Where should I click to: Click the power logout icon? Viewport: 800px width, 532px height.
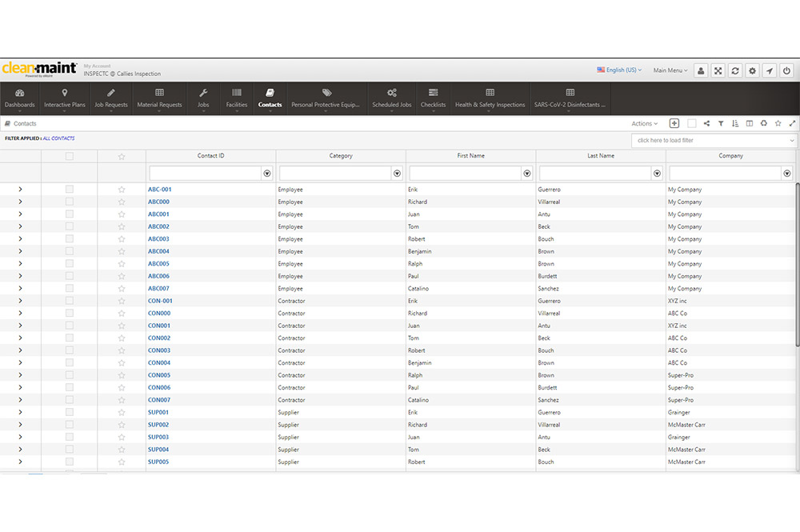click(786, 71)
